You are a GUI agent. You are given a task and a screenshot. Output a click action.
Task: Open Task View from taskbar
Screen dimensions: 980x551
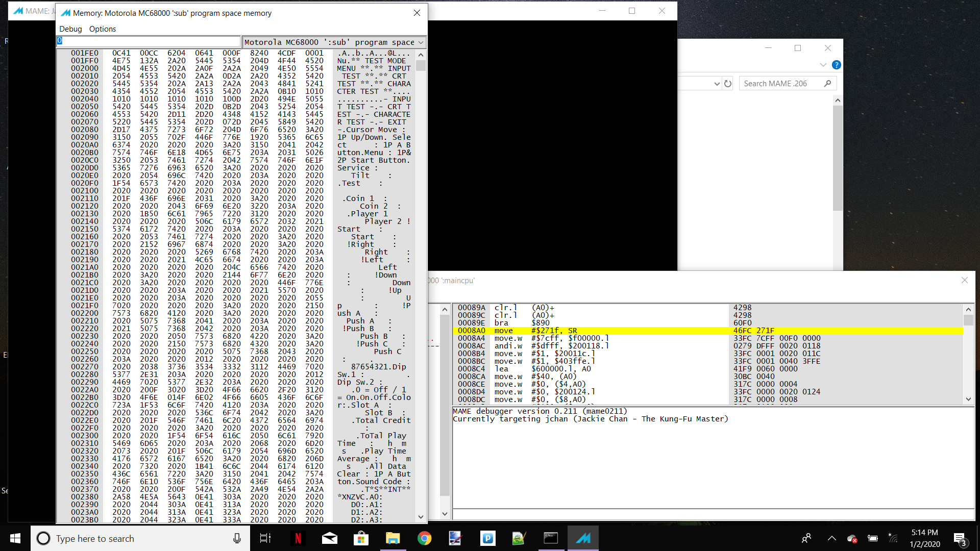click(265, 538)
